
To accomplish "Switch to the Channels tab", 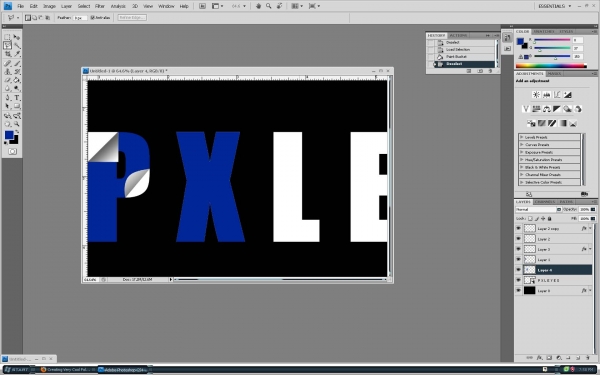I will [x=545, y=202].
